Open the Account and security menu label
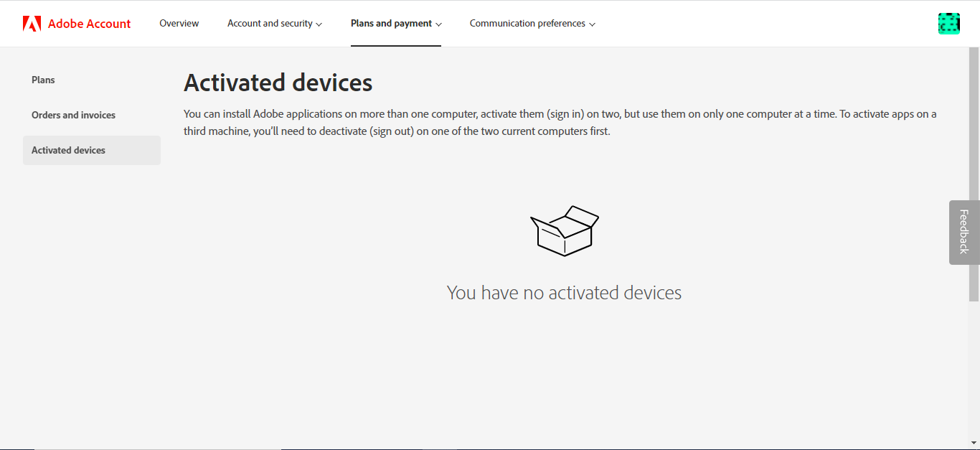This screenshot has width=980, height=450. point(270,24)
